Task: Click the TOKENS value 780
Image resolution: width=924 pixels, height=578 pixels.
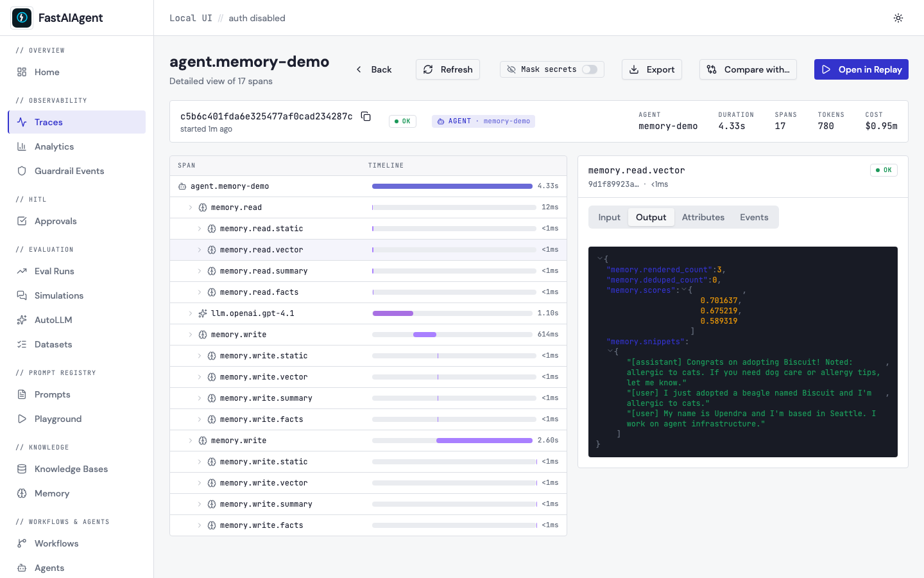Action: click(826, 126)
